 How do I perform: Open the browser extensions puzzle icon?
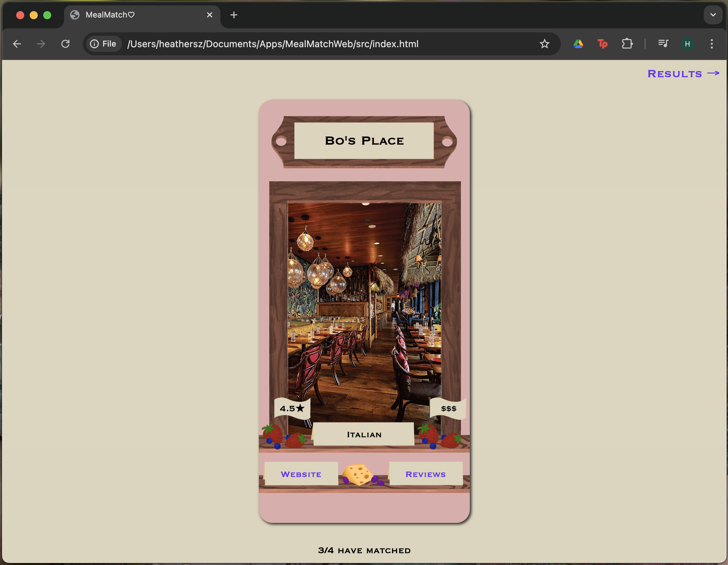627,44
